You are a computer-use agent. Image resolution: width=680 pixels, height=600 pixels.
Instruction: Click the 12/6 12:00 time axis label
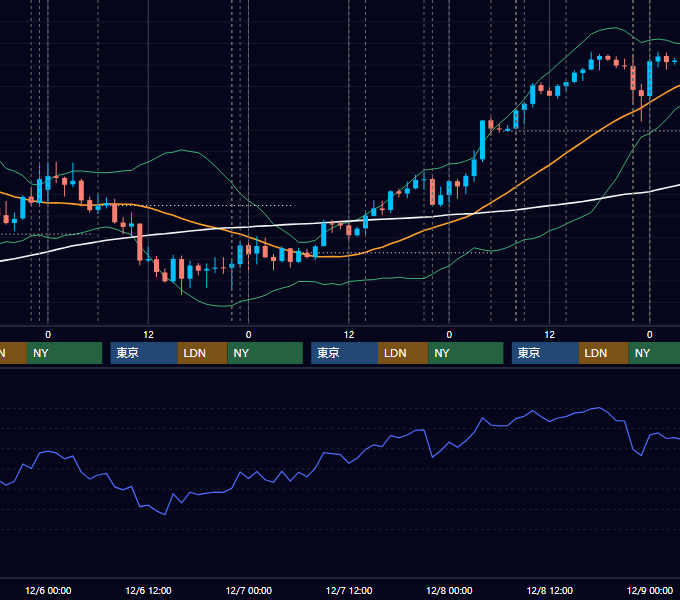[148, 590]
